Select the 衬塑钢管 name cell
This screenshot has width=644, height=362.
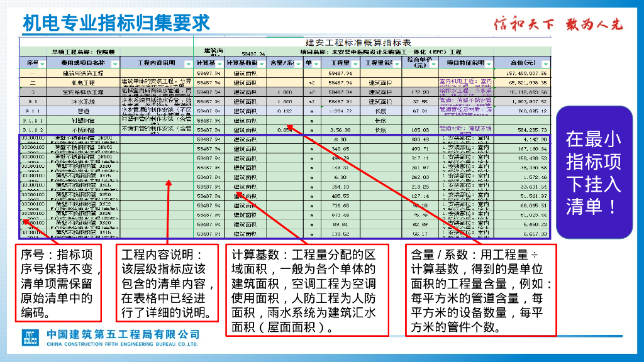(84, 121)
